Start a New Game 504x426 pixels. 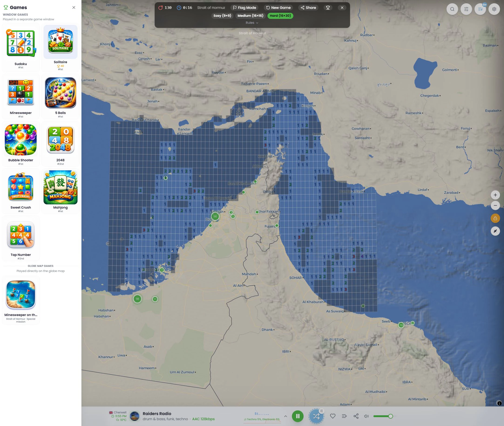point(278,7)
